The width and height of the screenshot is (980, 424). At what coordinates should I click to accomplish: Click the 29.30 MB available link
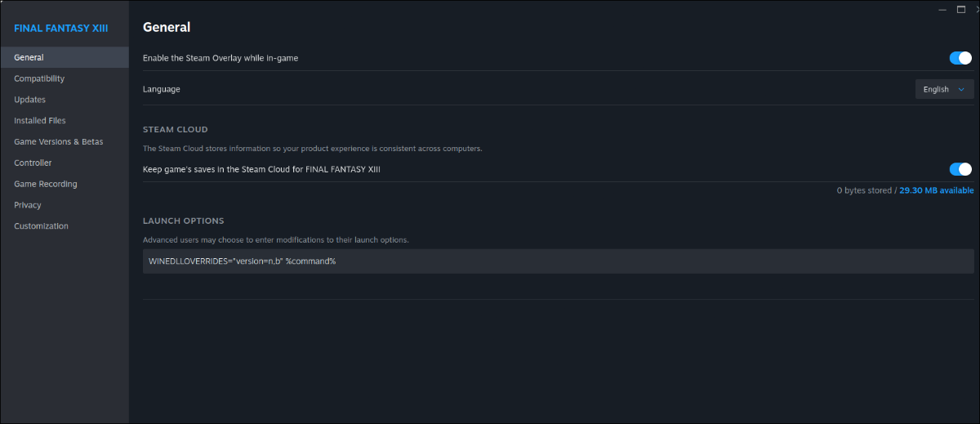coord(936,190)
